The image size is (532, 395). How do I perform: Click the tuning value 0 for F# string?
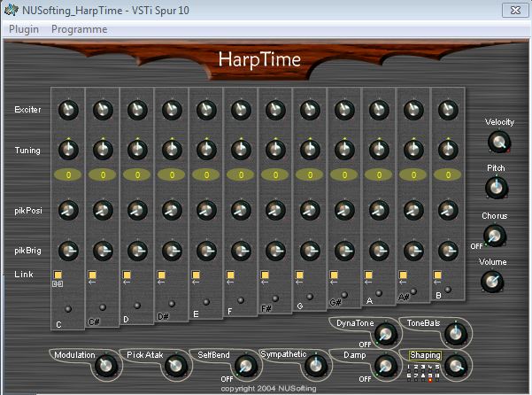tap(275, 174)
